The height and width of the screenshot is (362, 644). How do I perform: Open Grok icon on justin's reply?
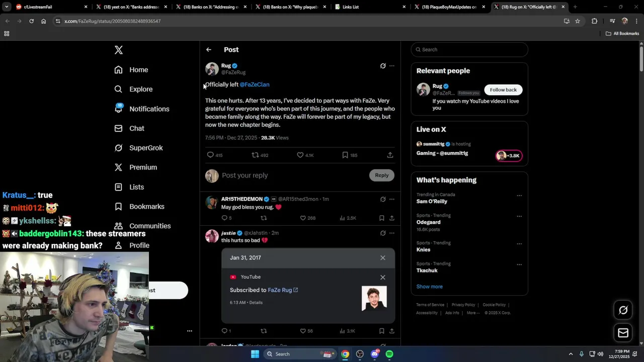[383, 233]
